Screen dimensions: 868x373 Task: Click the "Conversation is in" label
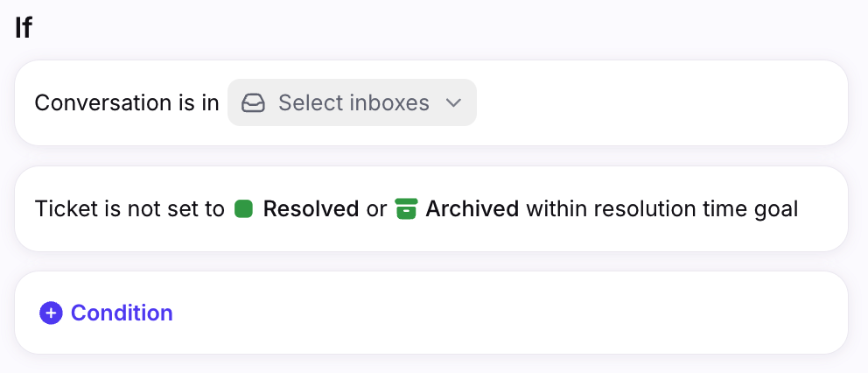click(x=127, y=103)
